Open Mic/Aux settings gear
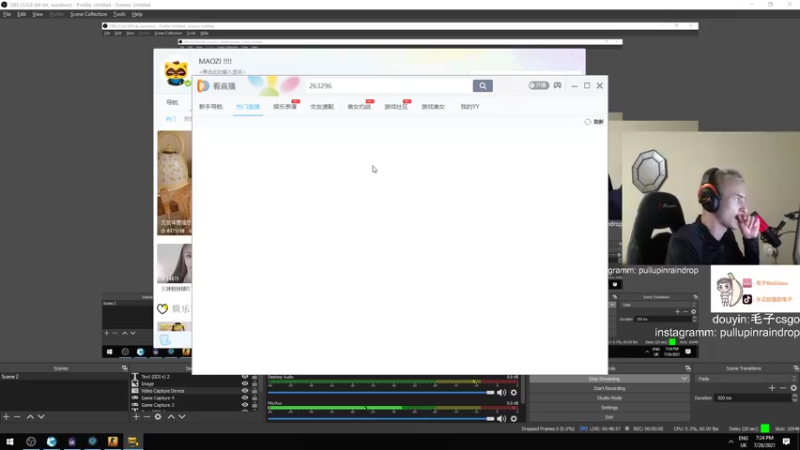 coord(514,418)
